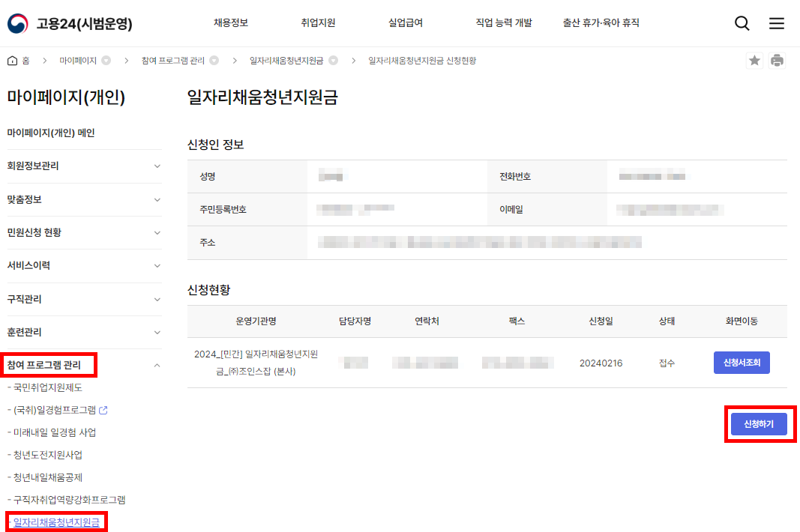Open the 채용정보 menu
This screenshot has width=800, height=532.
click(232, 23)
